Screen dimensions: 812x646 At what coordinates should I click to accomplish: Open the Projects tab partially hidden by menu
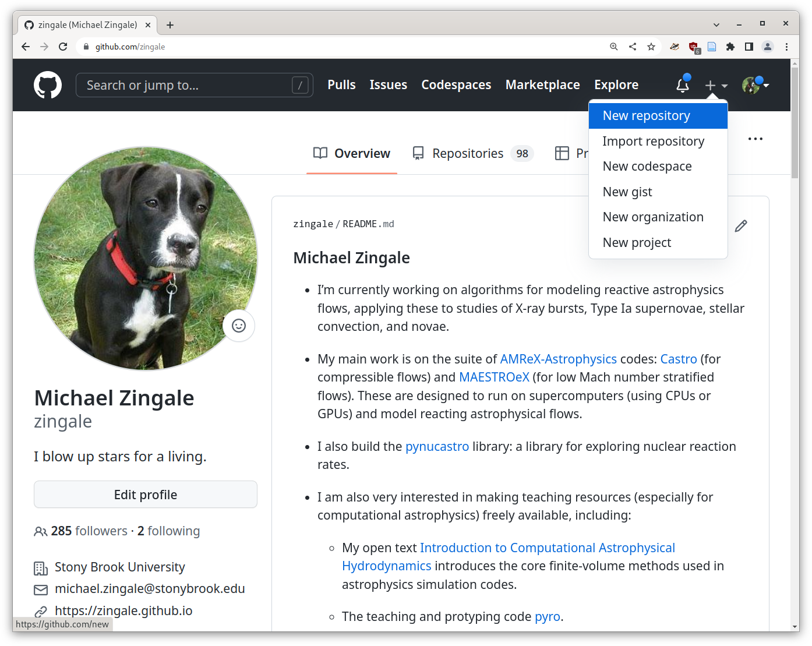click(571, 153)
